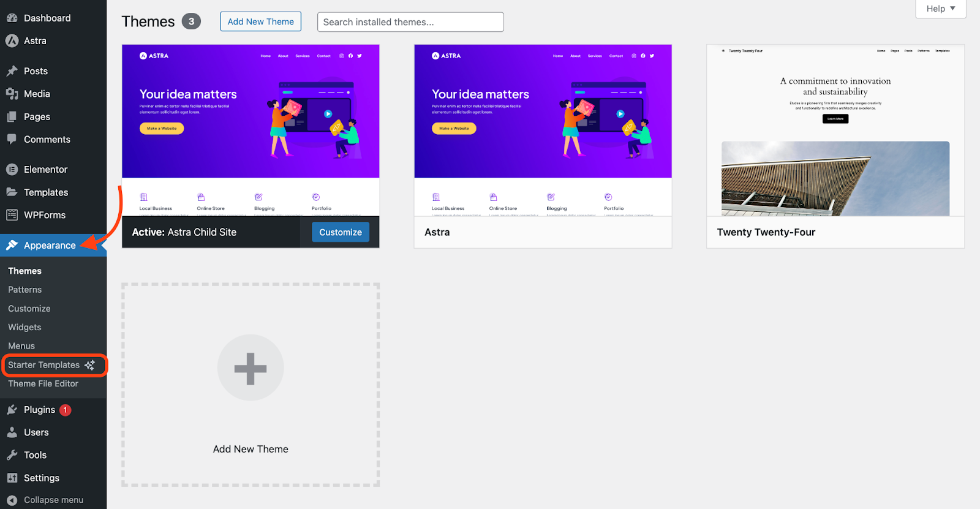The height and width of the screenshot is (509, 980).
Task: Click the Elementor icon
Action: pos(12,170)
